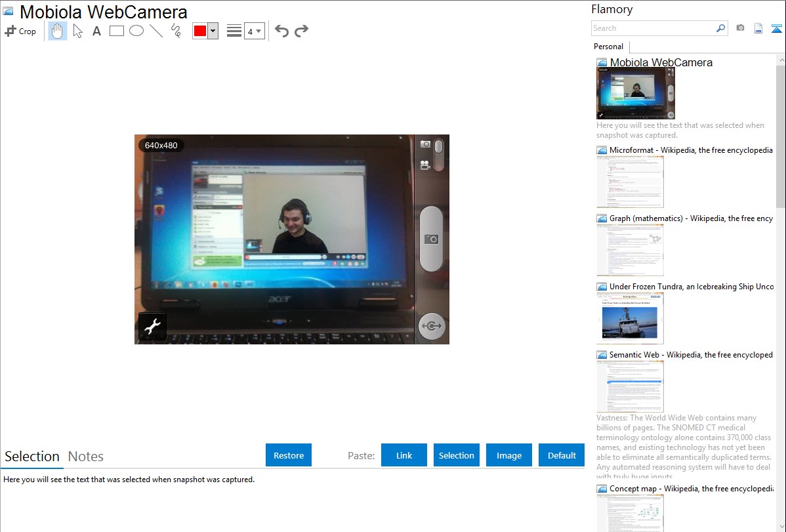This screenshot has width=786, height=532.
Task: Open the Notes tab
Action: coord(86,457)
